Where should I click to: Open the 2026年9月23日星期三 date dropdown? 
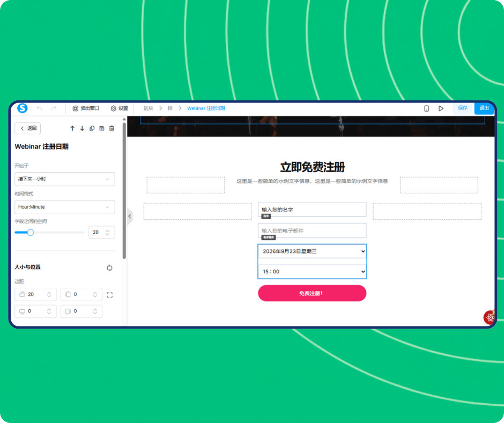point(312,251)
